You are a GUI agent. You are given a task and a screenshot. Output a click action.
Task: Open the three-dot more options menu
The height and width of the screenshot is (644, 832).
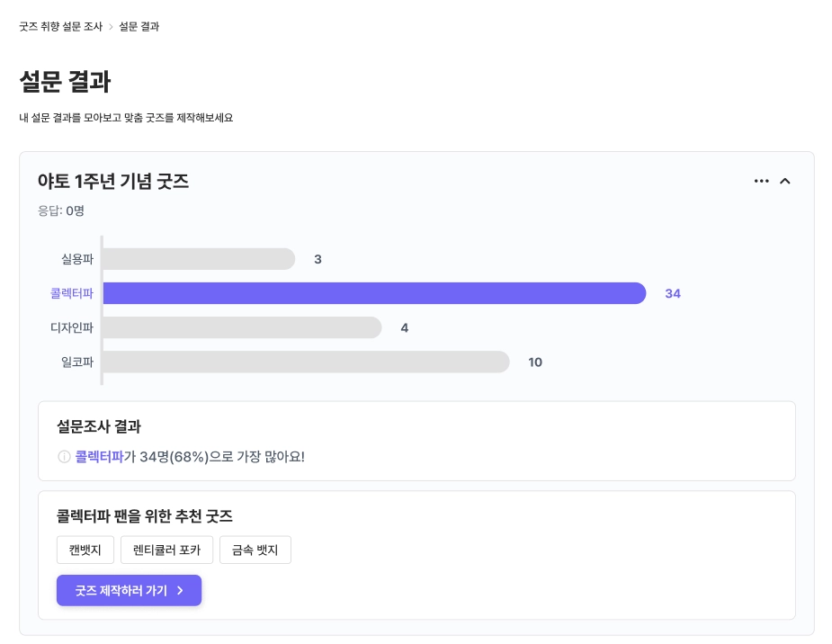coord(761,181)
